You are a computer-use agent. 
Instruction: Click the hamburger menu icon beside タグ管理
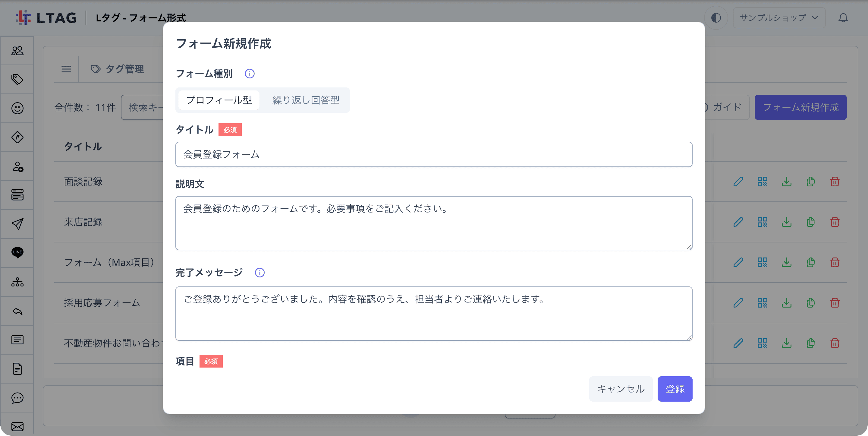click(x=66, y=69)
